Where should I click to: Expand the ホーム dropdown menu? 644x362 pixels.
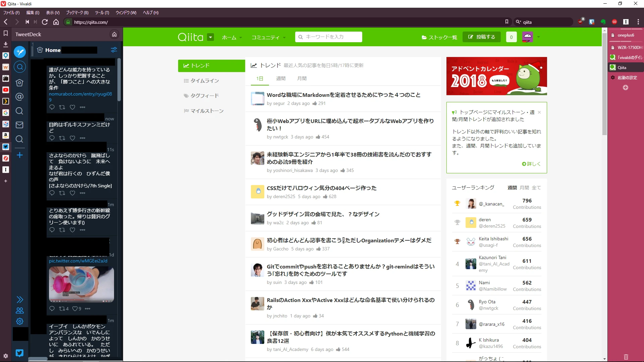tap(232, 37)
